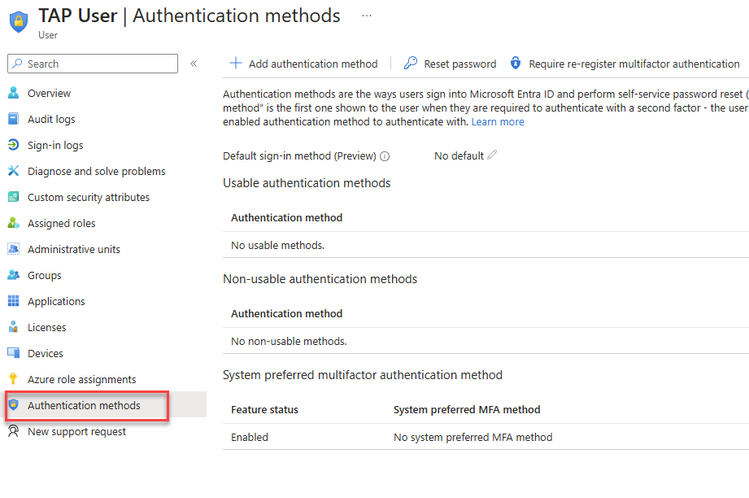Click Add authentication method button
The image size is (749, 498).
(304, 64)
